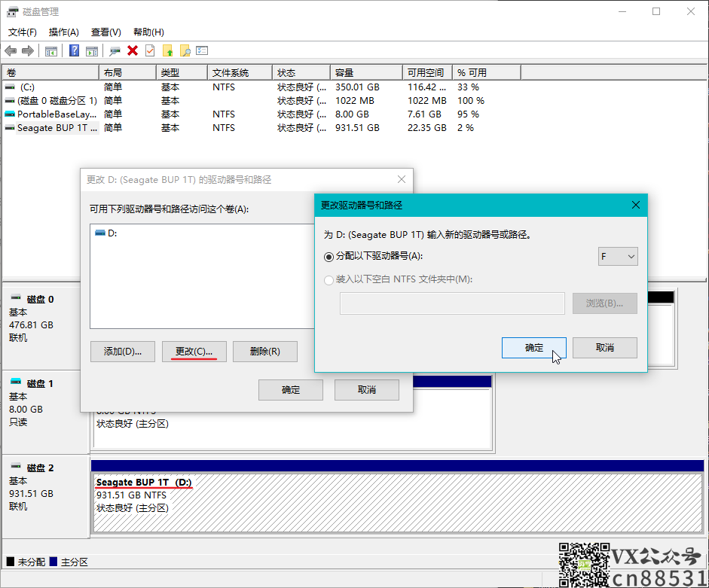Click the red X delete icon
The height and width of the screenshot is (588, 709).
[x=133, y=50]
